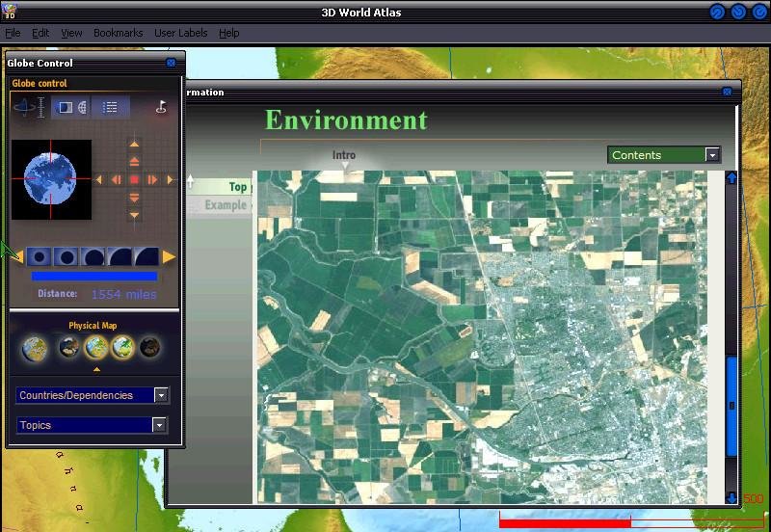Click the single down arrow to rotate south
Screen dimensions: 771x532
(x=134, y=215)
